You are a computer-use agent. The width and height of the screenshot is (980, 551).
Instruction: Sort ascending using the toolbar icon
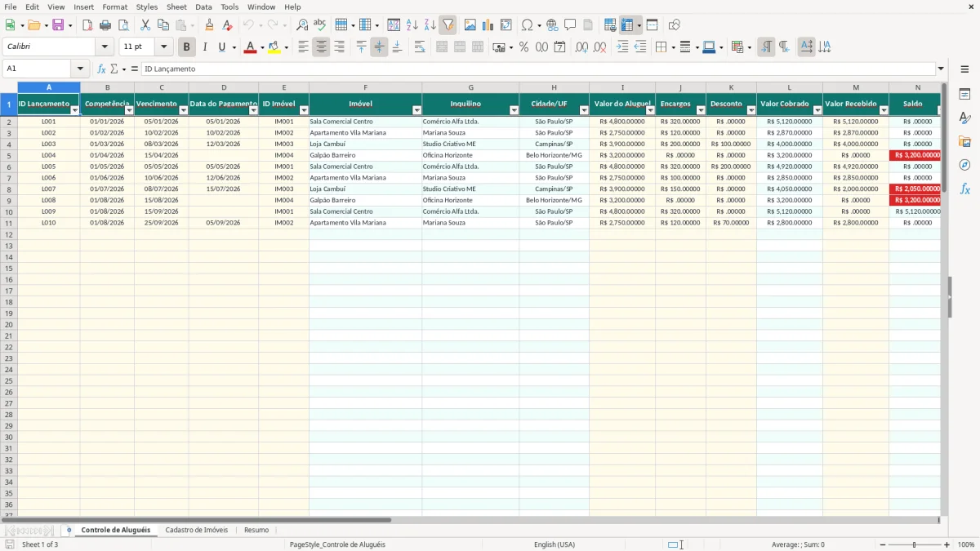tap(412, 25)
